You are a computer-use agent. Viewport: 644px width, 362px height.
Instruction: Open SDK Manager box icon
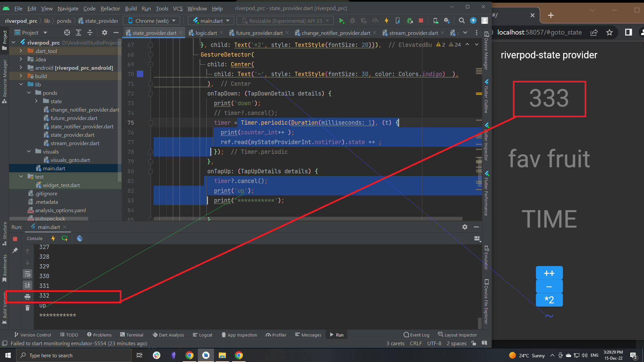(447, 21)
